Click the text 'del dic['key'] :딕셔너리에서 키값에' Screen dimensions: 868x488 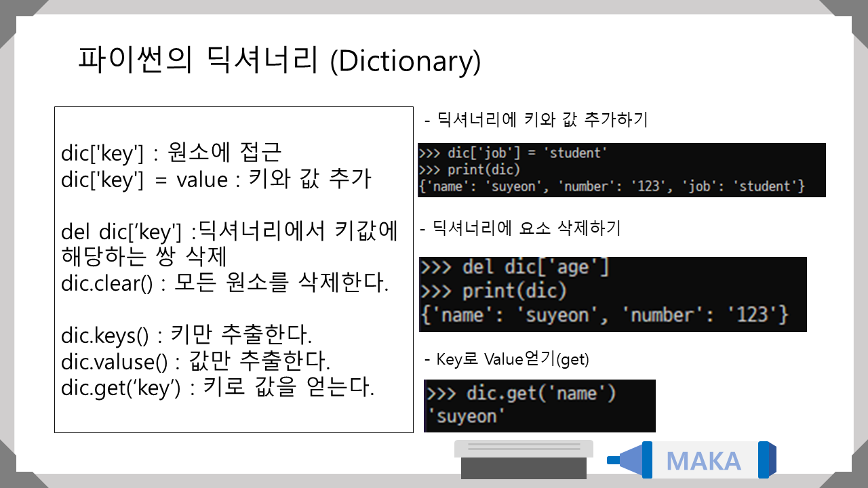click(x=230, y=232)
